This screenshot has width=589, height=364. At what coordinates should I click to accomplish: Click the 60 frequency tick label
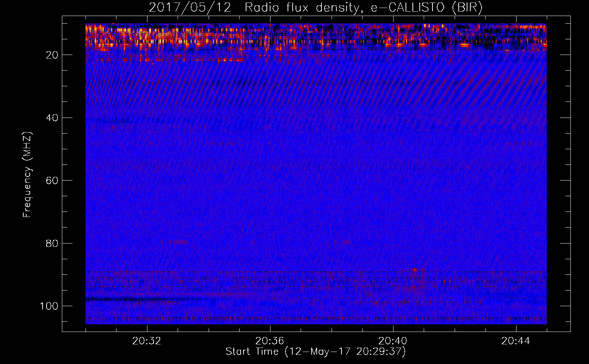[52, 181]
